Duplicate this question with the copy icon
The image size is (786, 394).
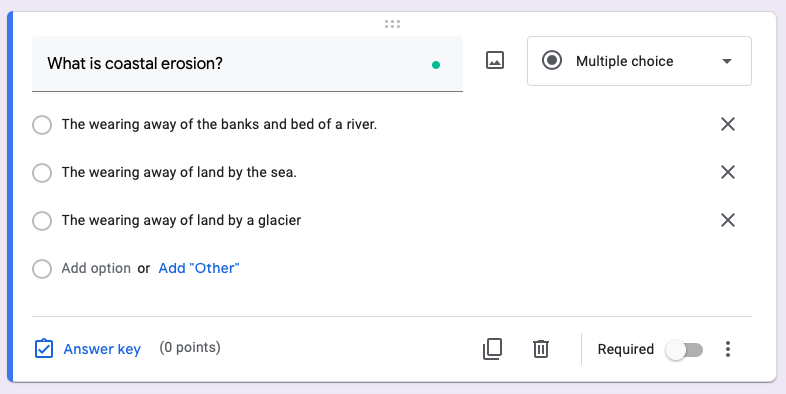[492, 349]
